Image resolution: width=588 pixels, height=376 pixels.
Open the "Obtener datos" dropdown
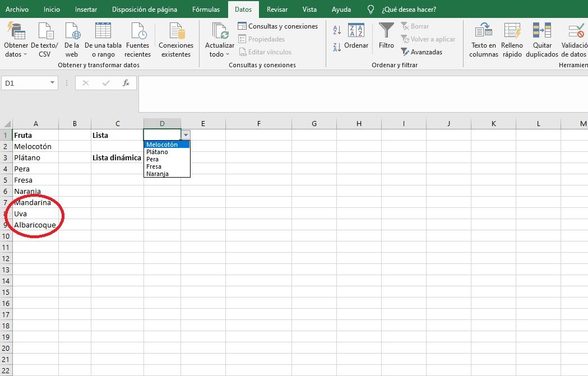[x=16, y=39]
